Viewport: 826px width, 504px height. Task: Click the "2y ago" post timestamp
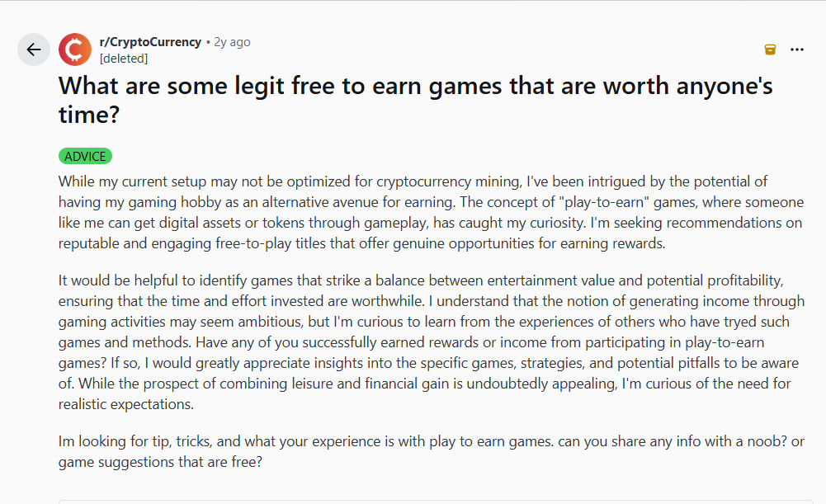(x=232, y=42)
